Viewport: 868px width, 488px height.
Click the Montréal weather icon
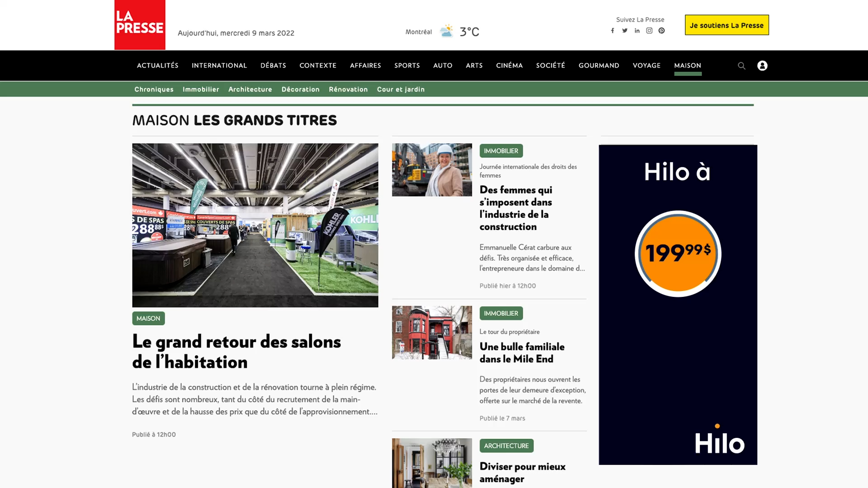click(446, 31)
